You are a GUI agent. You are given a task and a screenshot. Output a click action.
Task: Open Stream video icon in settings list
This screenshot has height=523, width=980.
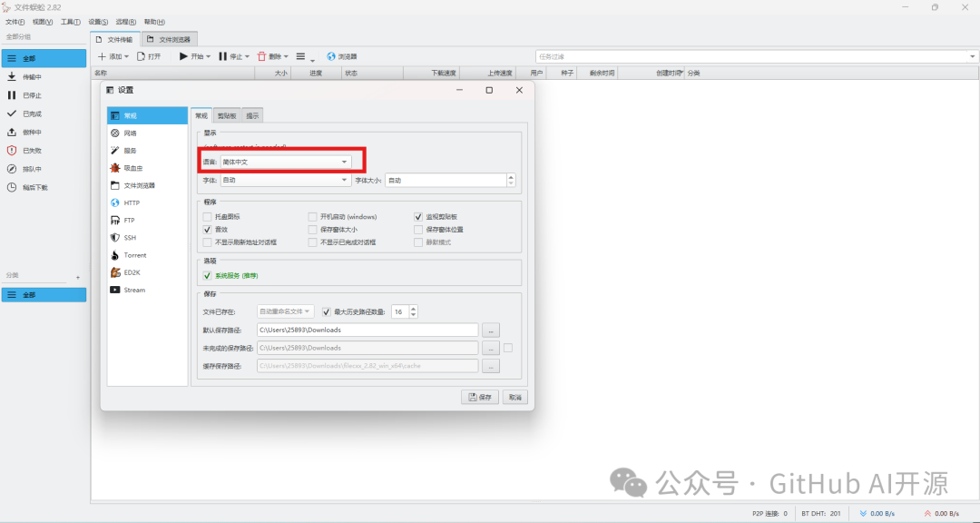115,290
